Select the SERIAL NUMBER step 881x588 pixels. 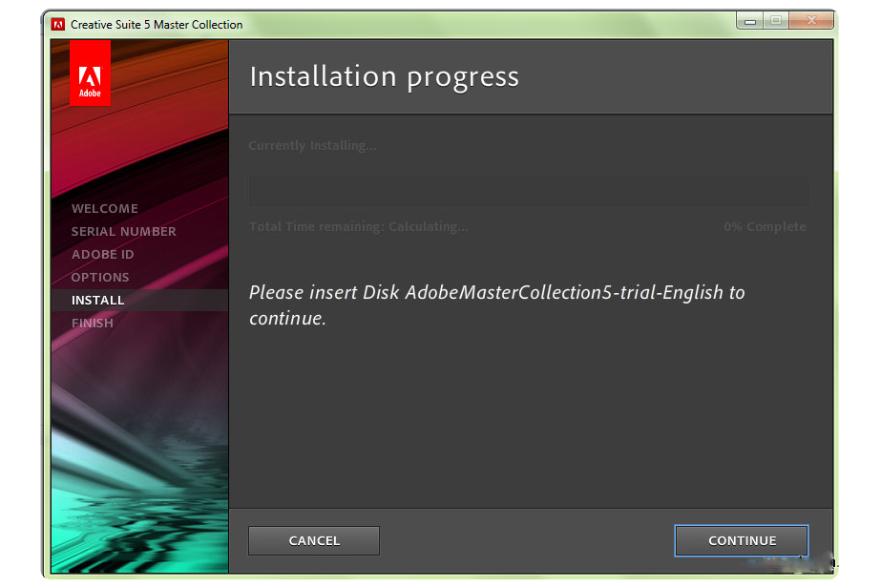(x=124, y=232)
